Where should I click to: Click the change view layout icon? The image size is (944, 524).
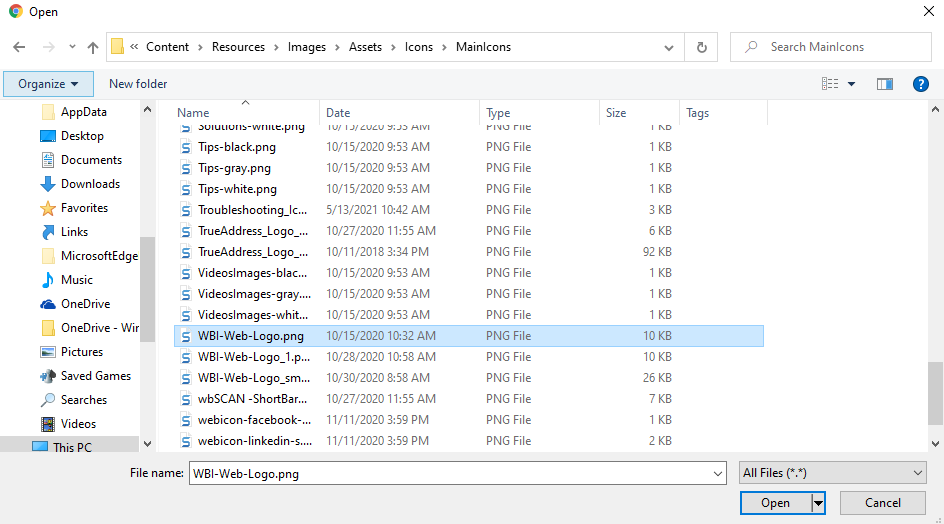[830, 84]
